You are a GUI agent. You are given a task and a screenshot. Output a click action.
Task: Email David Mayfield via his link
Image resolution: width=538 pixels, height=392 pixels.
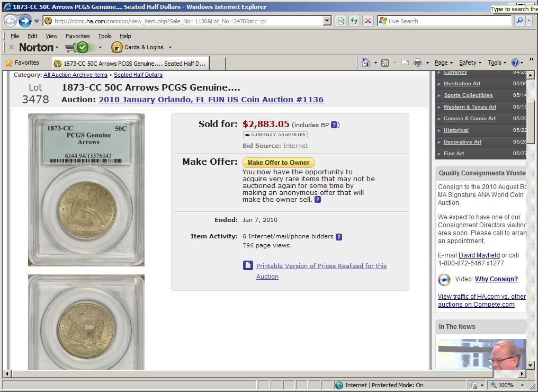[479, 255]
